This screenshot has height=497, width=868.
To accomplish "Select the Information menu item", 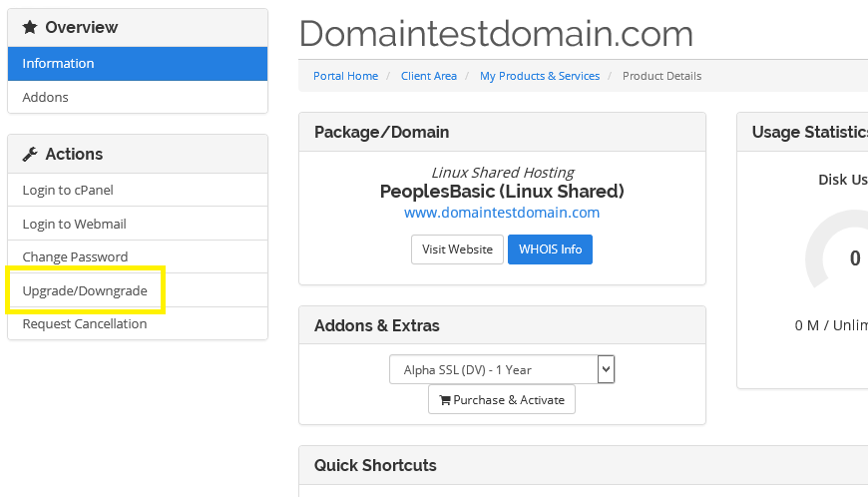I will pyautogui.click(x=138, y=64).
